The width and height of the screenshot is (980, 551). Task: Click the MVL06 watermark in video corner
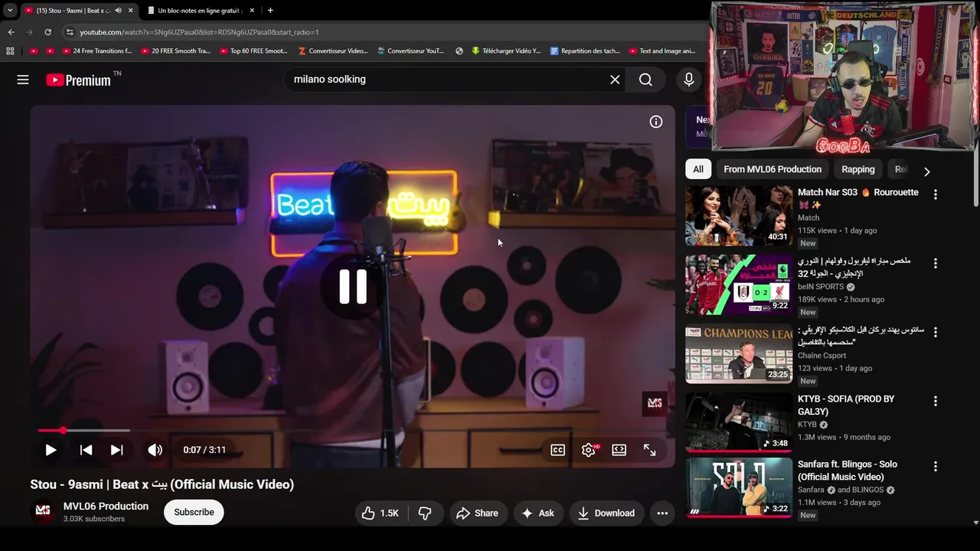tap(655, 403)
